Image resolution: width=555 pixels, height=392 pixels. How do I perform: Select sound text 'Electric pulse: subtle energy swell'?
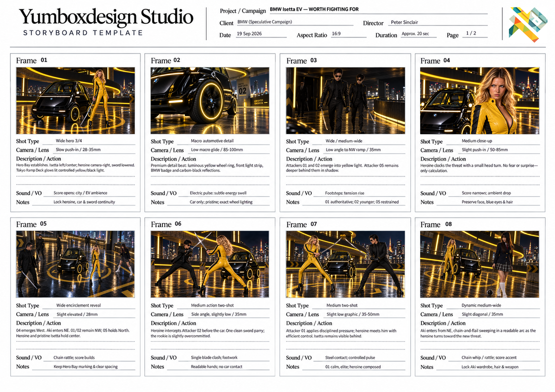point(218,193)
